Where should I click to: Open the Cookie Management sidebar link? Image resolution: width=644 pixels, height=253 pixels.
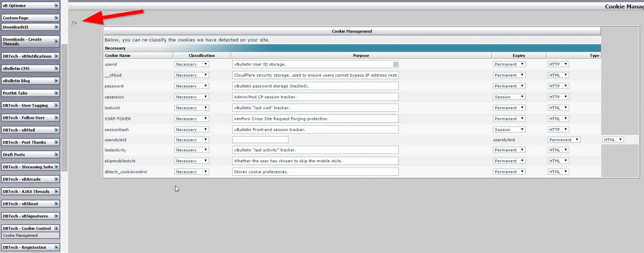(20, 235)
